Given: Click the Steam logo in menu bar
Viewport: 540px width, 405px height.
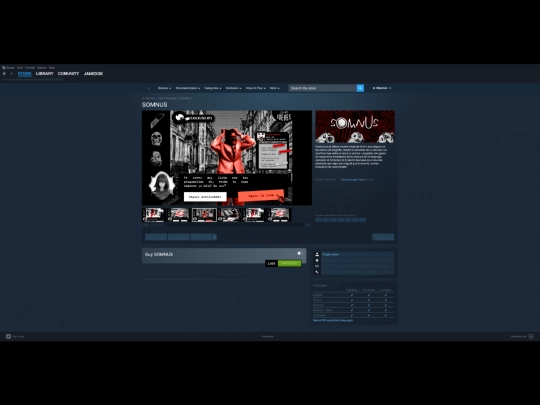Looking at the screenshot, I should pyautogui.click(x=4, y=68).
